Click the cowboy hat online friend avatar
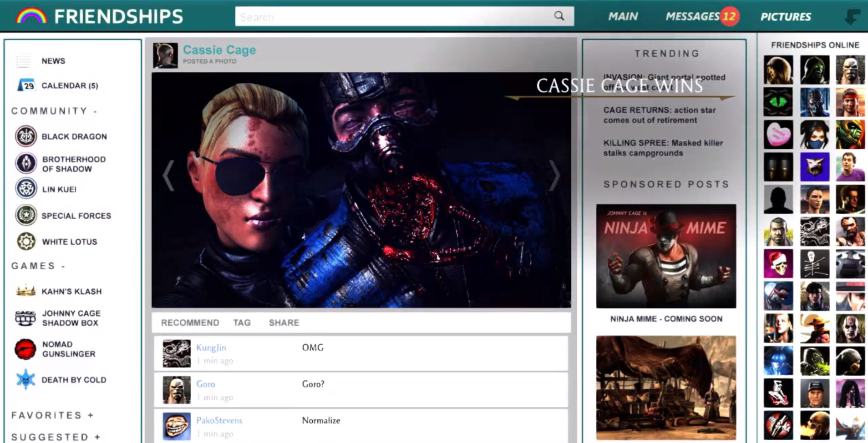 pyautogui.click(x=814, y=328)
